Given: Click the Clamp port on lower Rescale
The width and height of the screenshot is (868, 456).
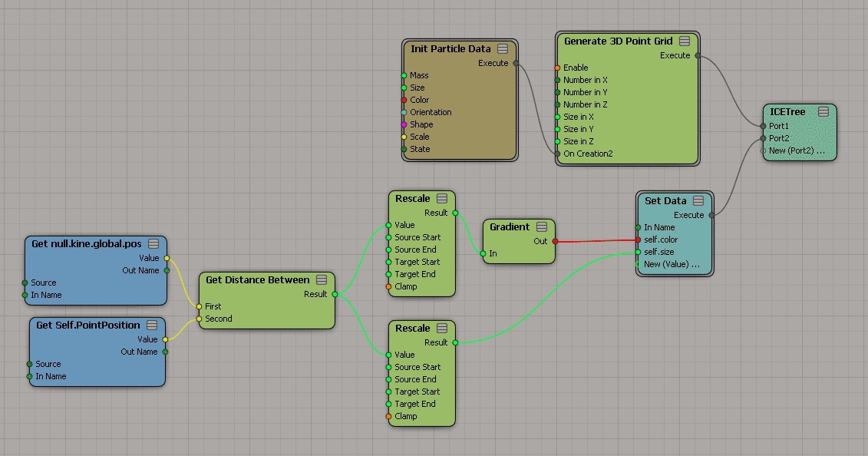Looking at the screenshot, I should [388, 416].
